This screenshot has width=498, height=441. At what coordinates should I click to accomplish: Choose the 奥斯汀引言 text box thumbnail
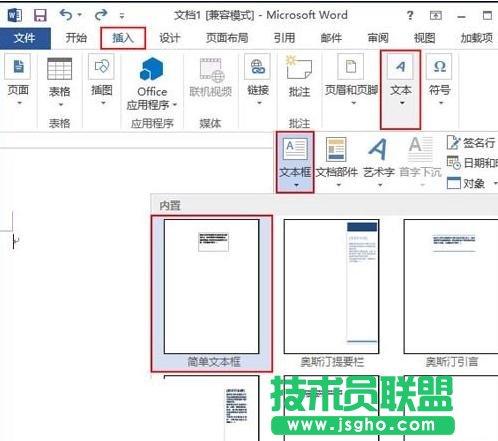(451, 294)
